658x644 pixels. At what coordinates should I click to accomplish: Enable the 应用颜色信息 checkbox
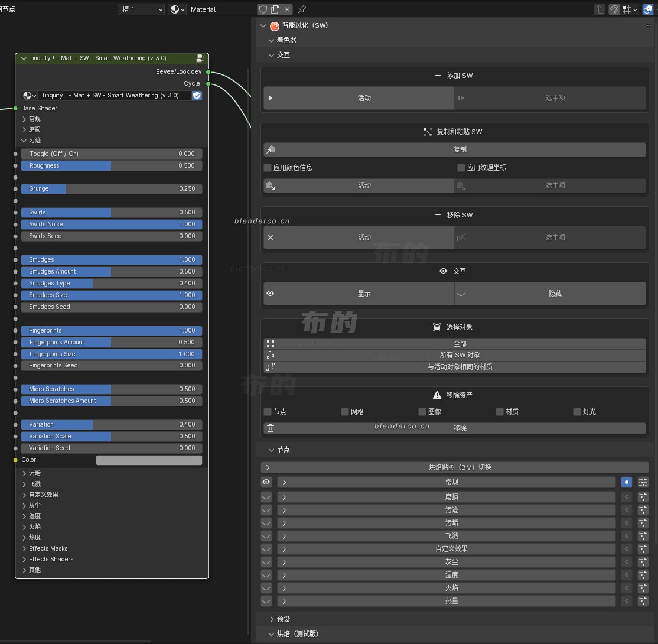[x=268, y=168]
